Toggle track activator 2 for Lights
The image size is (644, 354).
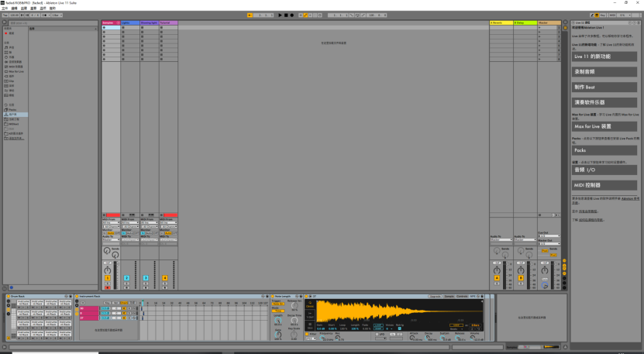[126, 278]
